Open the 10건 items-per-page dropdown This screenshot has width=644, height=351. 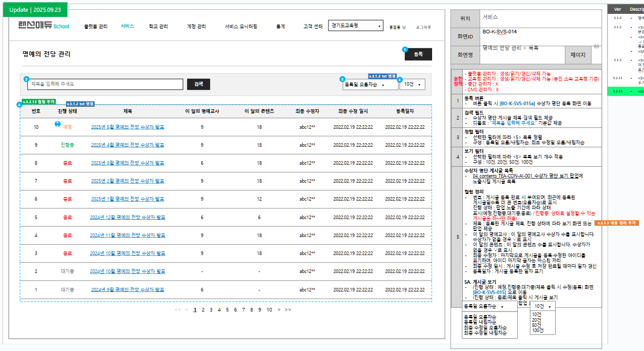[412, 85]
